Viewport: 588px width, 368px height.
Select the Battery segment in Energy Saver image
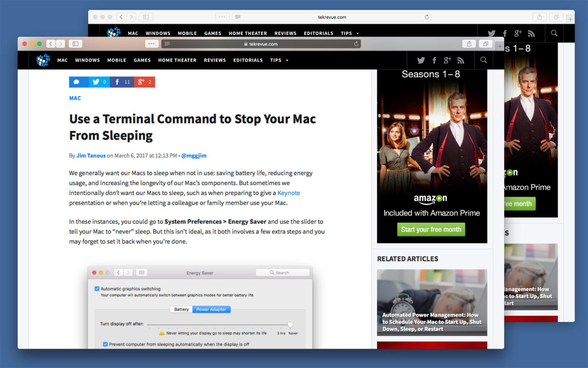[181, 310]
